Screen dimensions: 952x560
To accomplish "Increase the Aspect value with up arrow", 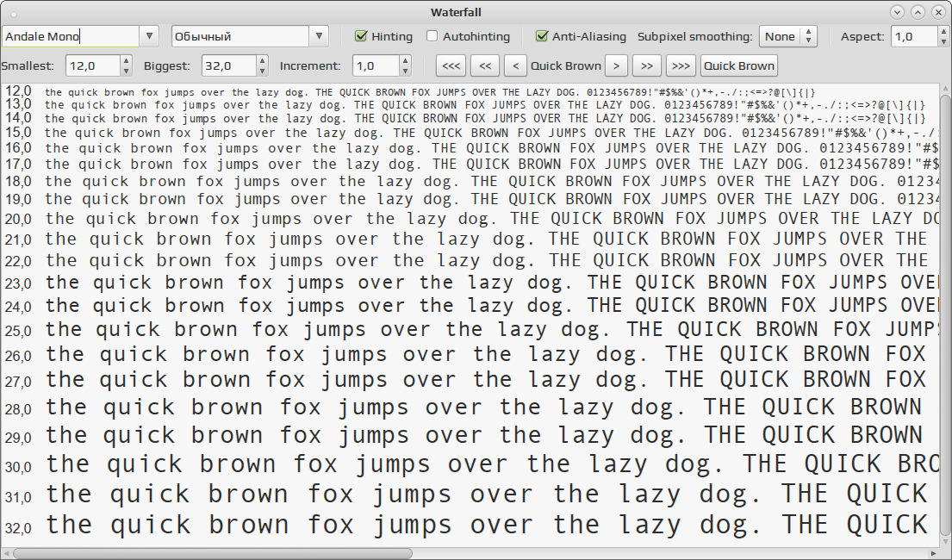I will coord(943,32).
